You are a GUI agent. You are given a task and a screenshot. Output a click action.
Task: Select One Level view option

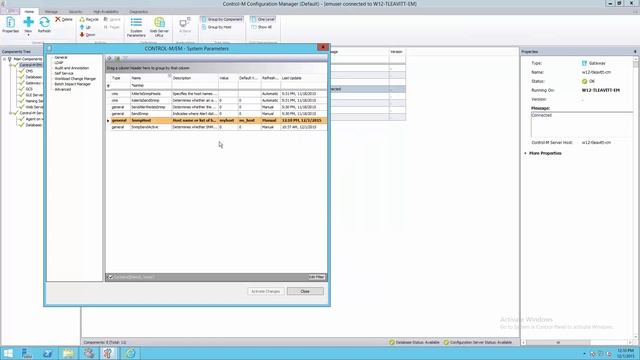pos(262,19)
